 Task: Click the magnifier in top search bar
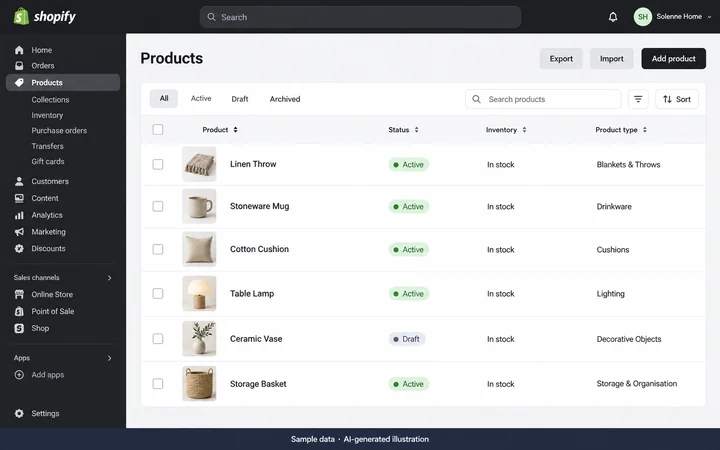(211, 17)
